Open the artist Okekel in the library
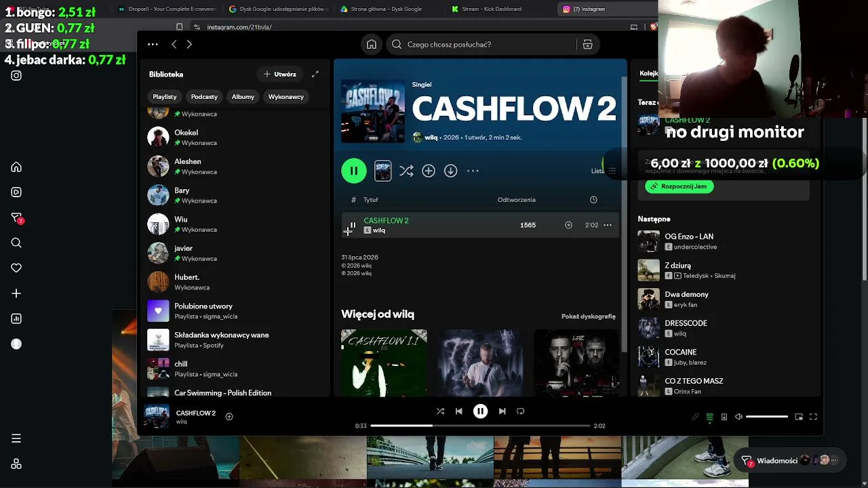The width and height of the screenshot is (868, 488). [234, 138]
